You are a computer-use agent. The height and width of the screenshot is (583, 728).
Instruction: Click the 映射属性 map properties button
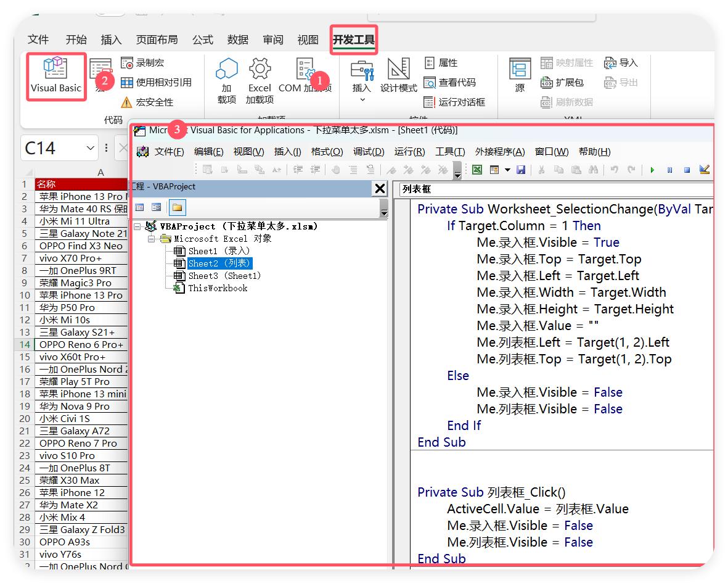coord(567,63)
